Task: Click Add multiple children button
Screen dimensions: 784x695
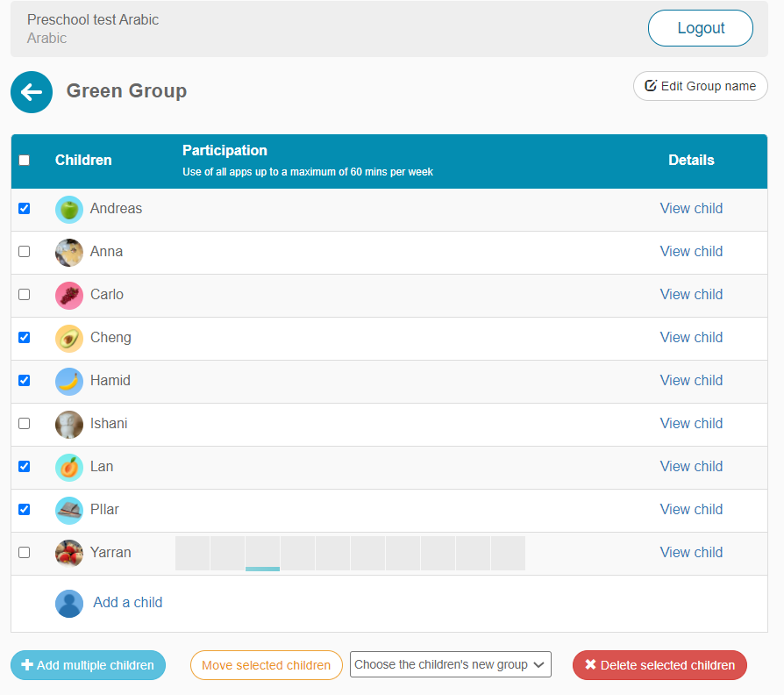Action: pos(88,665)
